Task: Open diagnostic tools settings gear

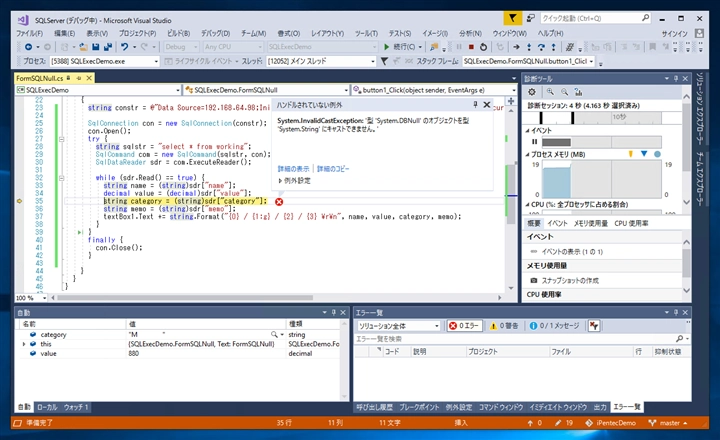Action: [x=532, y=92]
